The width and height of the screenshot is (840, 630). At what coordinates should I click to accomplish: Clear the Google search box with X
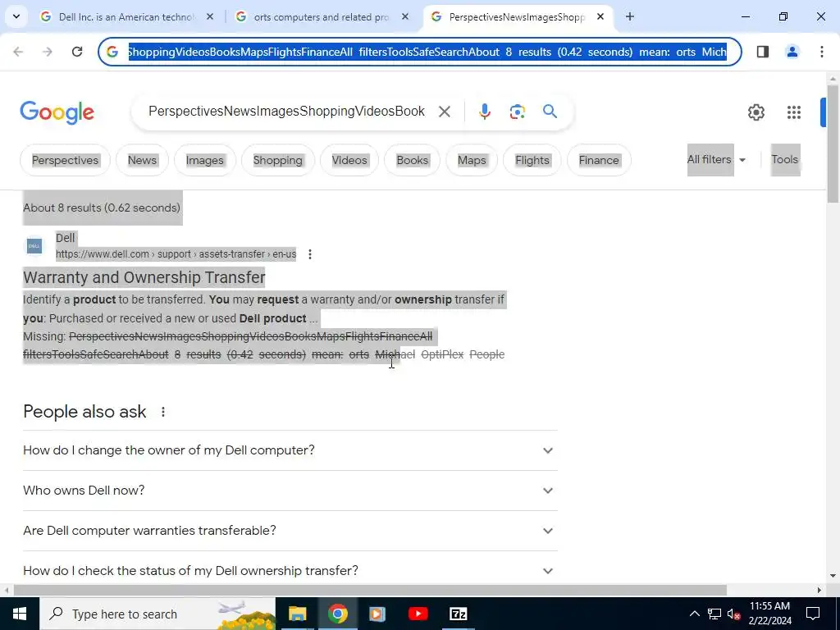444,112
